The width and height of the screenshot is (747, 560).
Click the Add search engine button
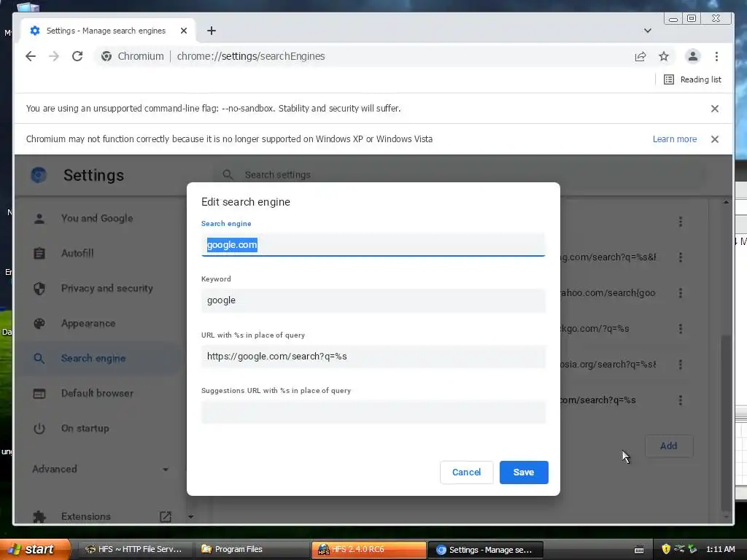click(x=669, y=446)
